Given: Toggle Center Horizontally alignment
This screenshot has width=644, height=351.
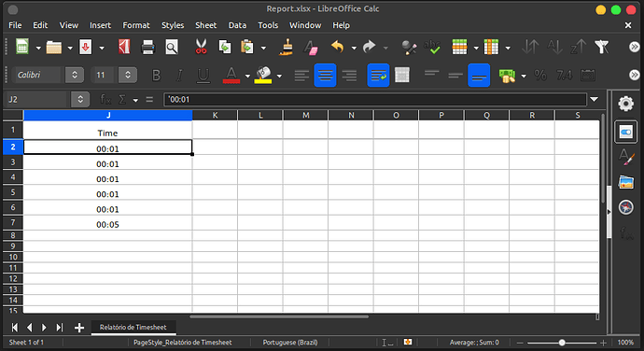Looking at the screenshot, I should [325, 76].
